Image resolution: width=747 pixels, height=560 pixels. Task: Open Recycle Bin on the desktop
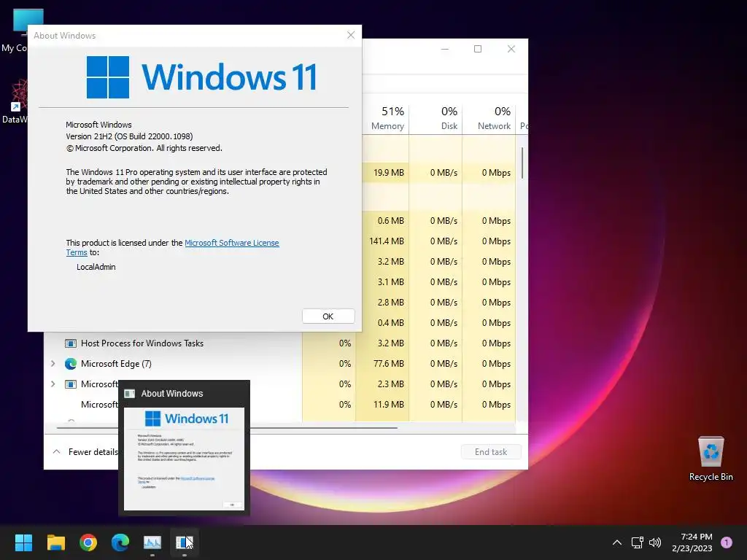[x=711, y=459]
